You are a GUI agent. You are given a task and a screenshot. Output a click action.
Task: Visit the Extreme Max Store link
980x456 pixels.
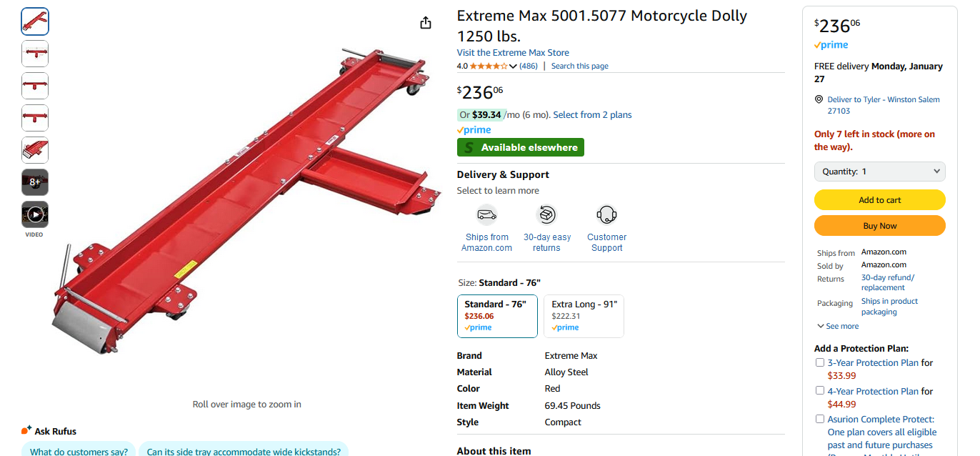(x=513, y=53)
